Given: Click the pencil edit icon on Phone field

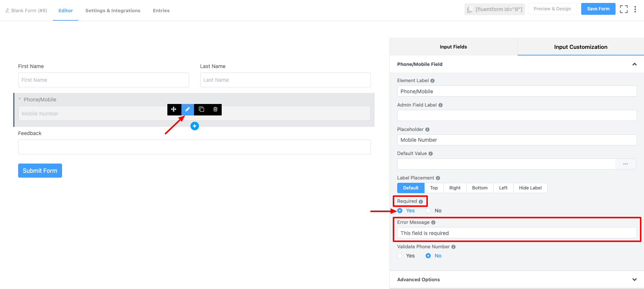Looking at the screenshot, I should click(x=187, y=110).
